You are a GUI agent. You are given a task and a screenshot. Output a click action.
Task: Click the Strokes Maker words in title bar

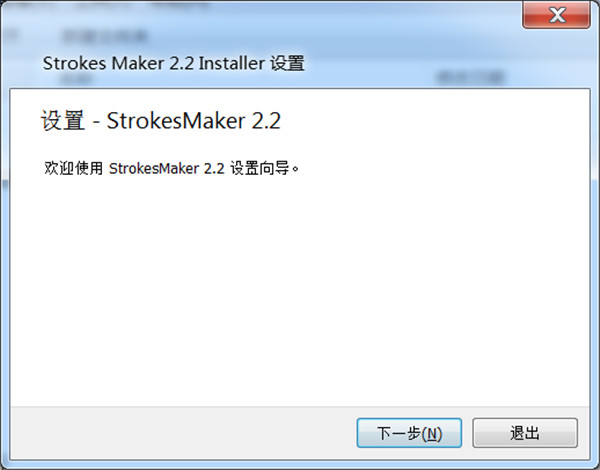tap(104, 63)
